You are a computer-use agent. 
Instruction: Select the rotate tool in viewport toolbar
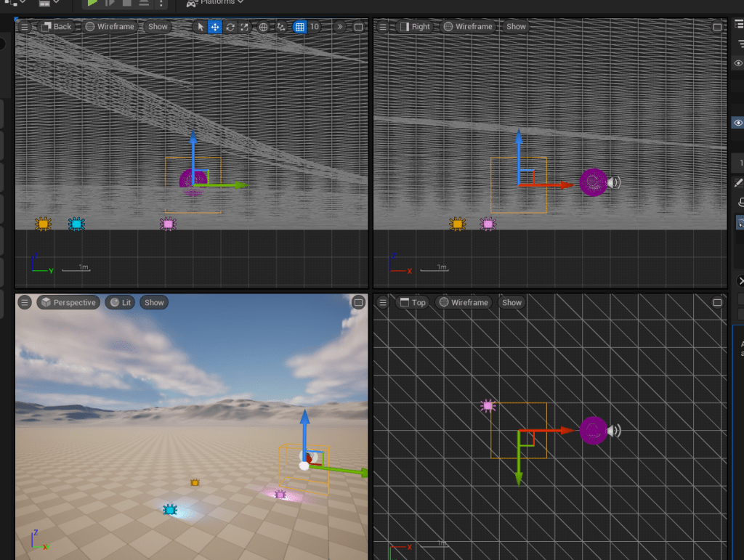230,27
